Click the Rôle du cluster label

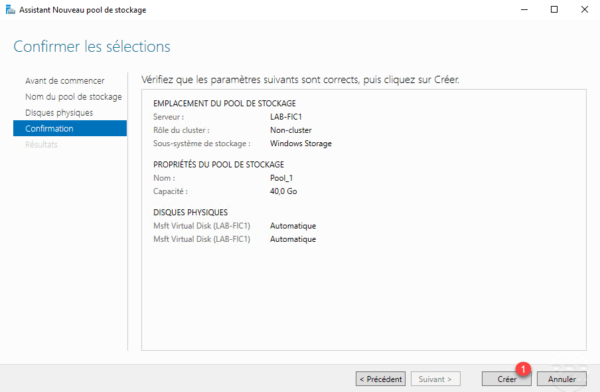[181, 130]
